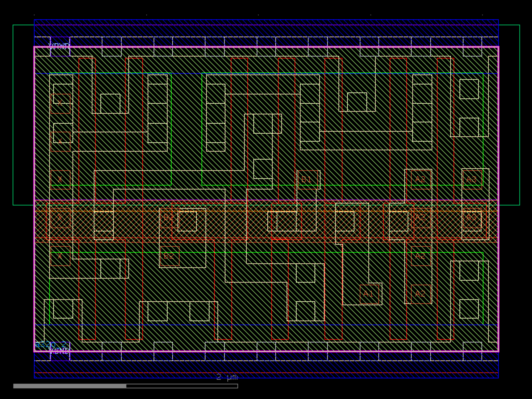
Task: Select the topmost X pin label
Action: point(60,103)
